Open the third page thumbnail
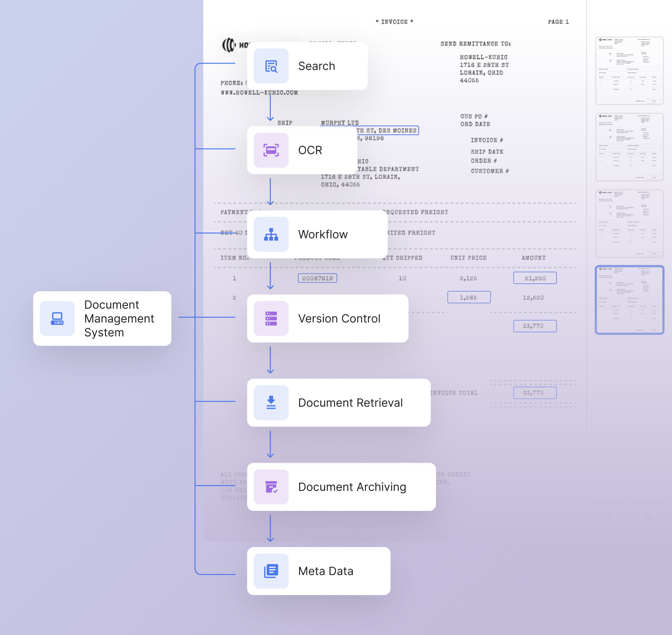The height and width of the screenshot is (635, 672). pyautogui.click(x=629, y=223)
